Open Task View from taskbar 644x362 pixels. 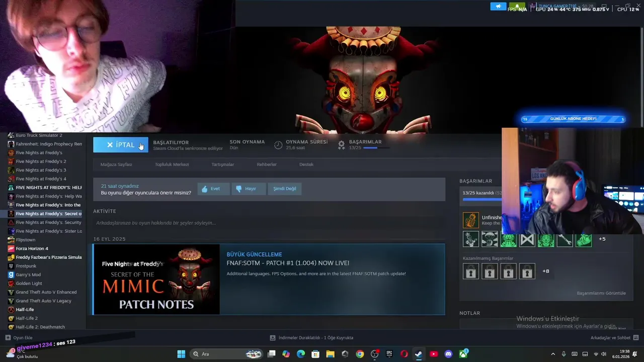coord(271,354)
